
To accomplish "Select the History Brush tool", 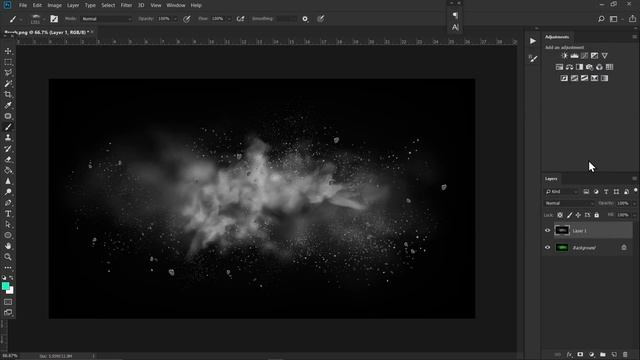I will pos(8,149).
